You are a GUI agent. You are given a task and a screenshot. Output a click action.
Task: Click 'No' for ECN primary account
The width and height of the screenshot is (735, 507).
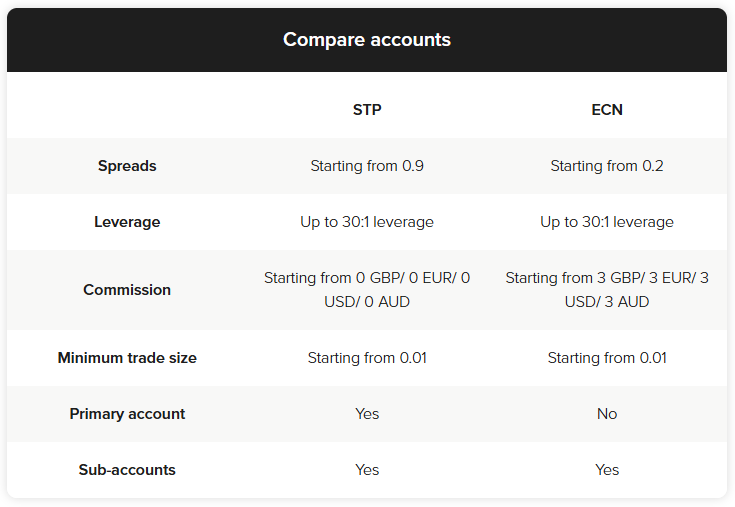(x=607, y=414)
